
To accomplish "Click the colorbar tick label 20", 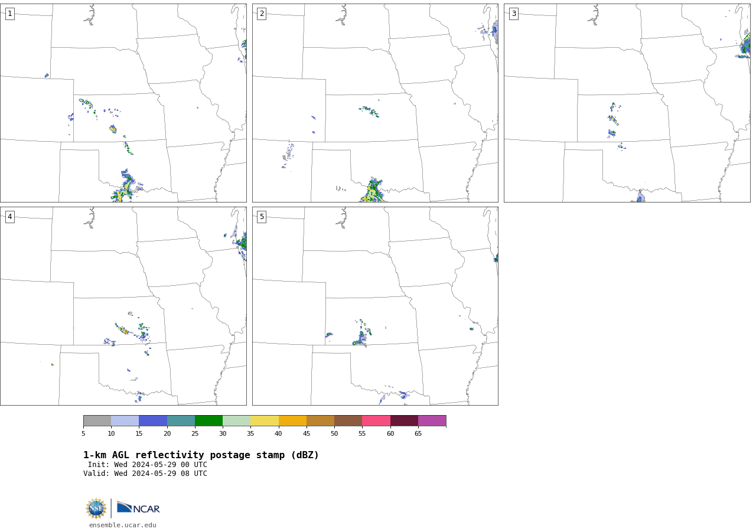I will [167, 434].
